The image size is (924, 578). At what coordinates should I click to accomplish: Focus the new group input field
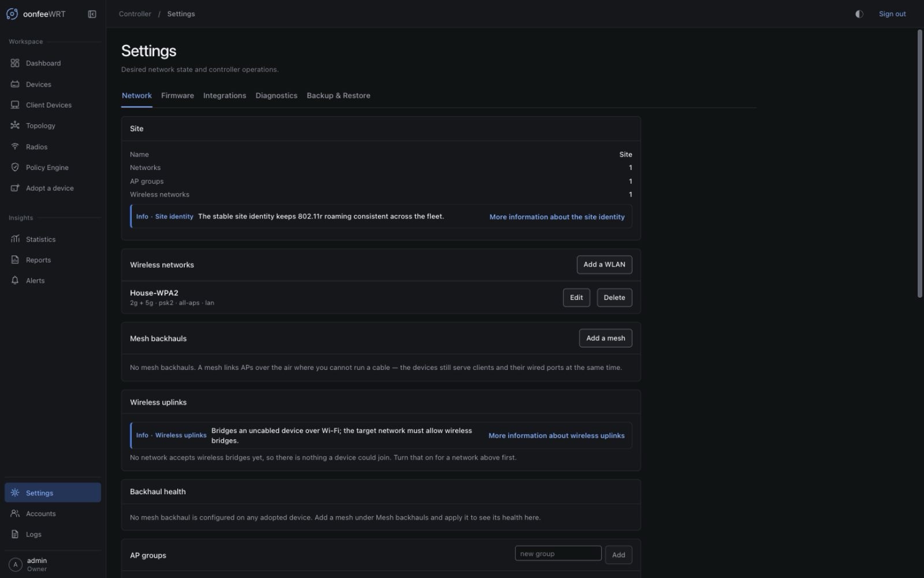coord(558,554)
